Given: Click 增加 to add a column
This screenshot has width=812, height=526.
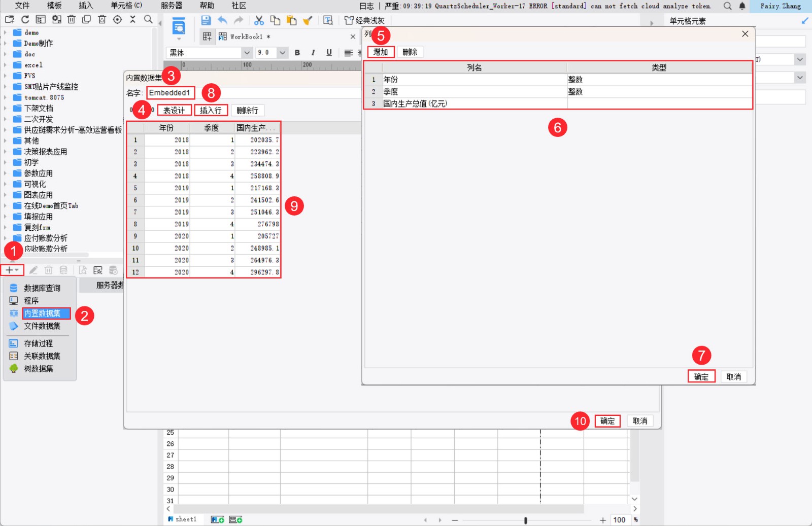Looking at the screenshot, I should click(381, 52).
